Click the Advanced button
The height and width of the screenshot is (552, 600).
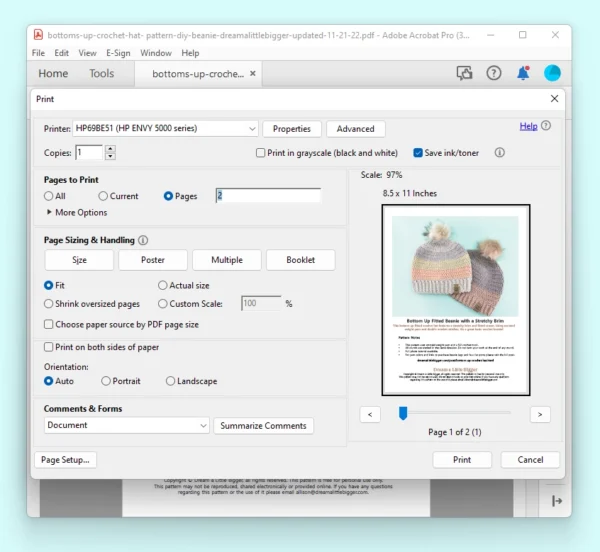[x=355, y=129]
